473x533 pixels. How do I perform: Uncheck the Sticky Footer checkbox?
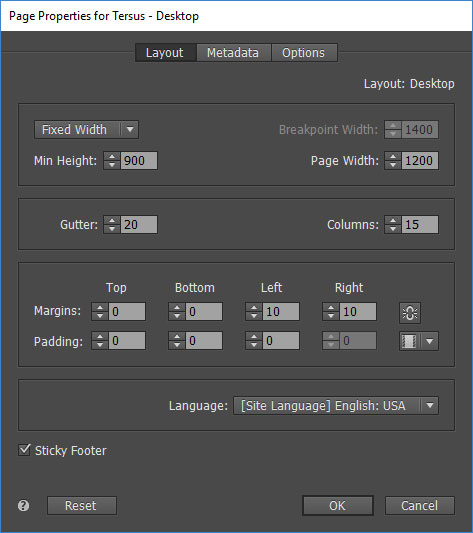tap(24, 450)
